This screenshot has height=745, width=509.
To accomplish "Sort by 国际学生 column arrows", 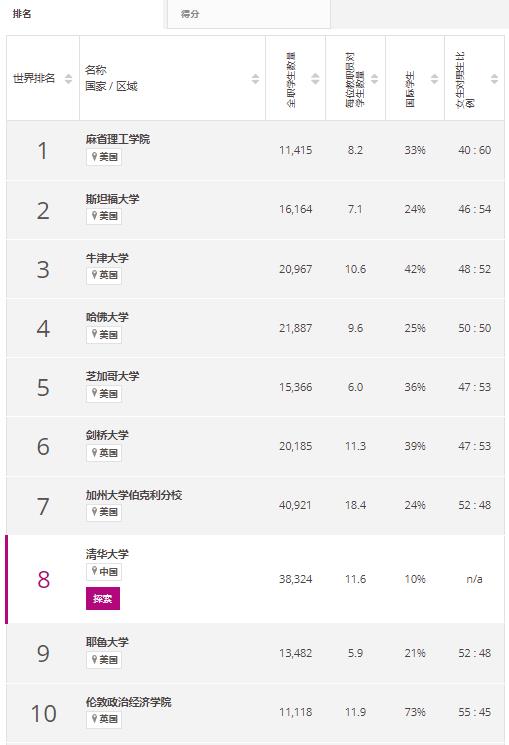I will (434, 79).
